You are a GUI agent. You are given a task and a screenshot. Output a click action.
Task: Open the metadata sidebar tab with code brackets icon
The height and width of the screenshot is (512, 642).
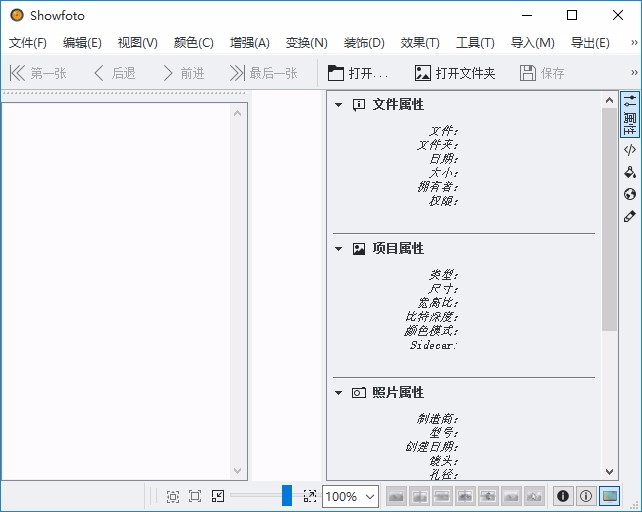[630, 150]
